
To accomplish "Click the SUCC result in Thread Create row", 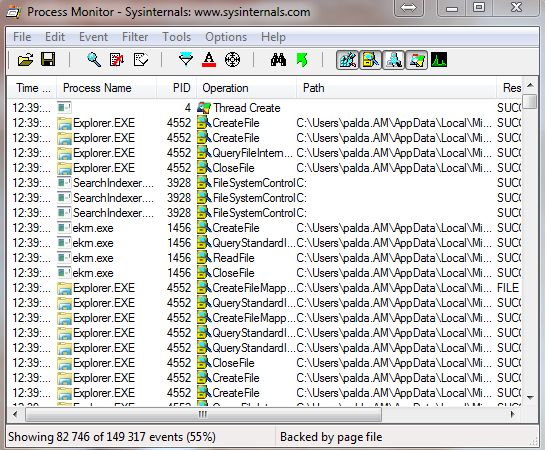I will pos(509,108).
